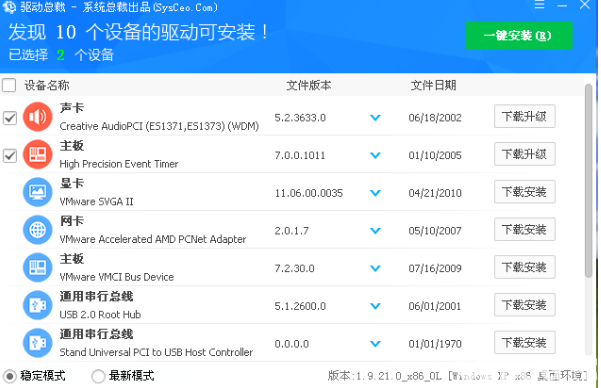
Task: Click 下载安装 for Stand Universal PCI to USB
Action: point(524,342)
